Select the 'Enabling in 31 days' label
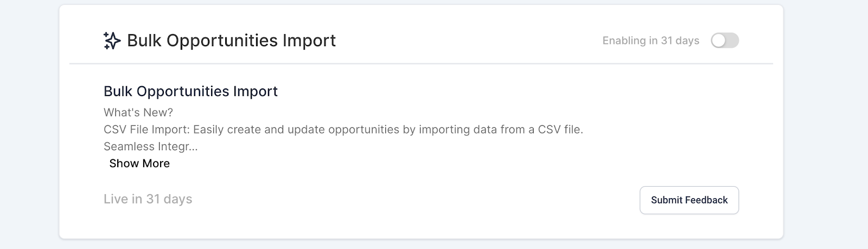This screenshot has height=249, width=868. click(x=651, y=41)
